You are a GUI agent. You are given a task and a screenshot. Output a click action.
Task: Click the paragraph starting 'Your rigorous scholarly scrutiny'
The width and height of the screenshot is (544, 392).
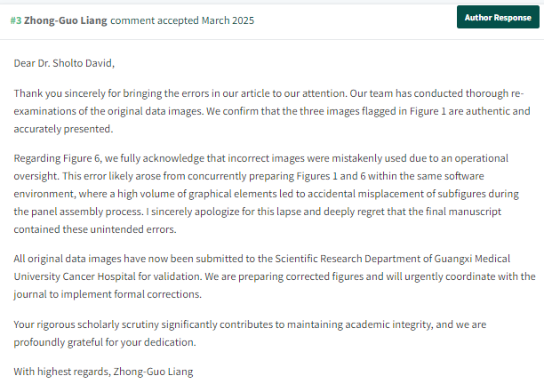click(250, 333)
